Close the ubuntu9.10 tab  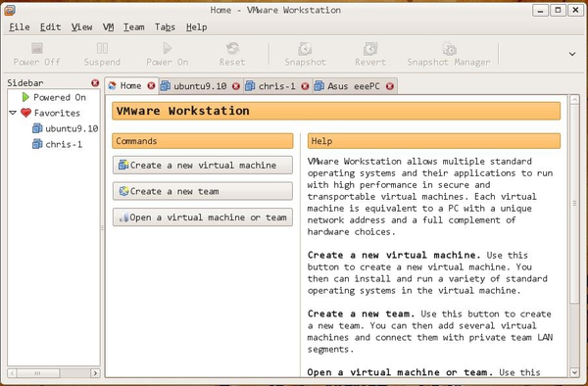(x=236, y=86)
